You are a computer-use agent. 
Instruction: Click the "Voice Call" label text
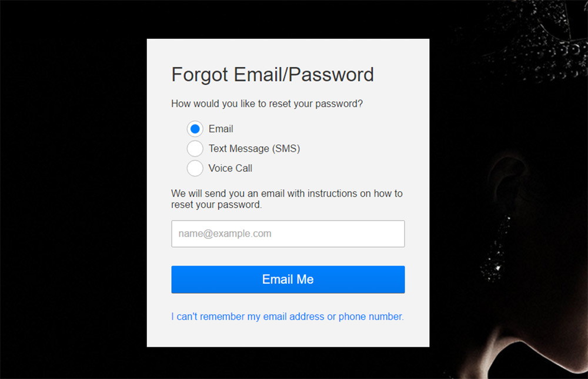coord(230,168)
